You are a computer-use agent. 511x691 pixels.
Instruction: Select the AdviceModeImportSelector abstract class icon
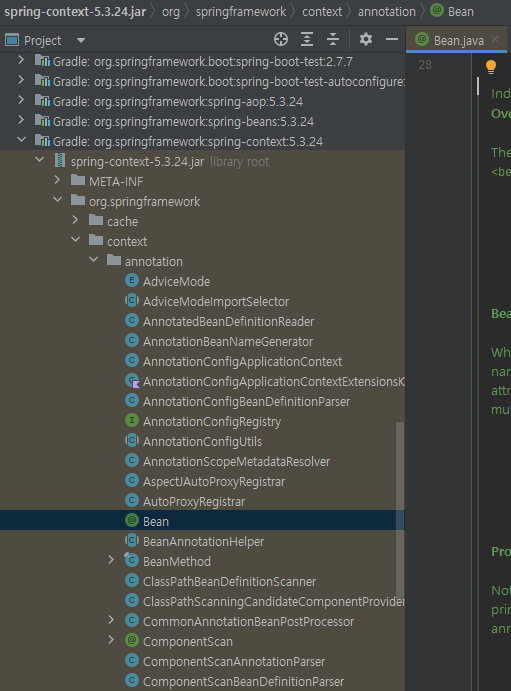(132, 301)
